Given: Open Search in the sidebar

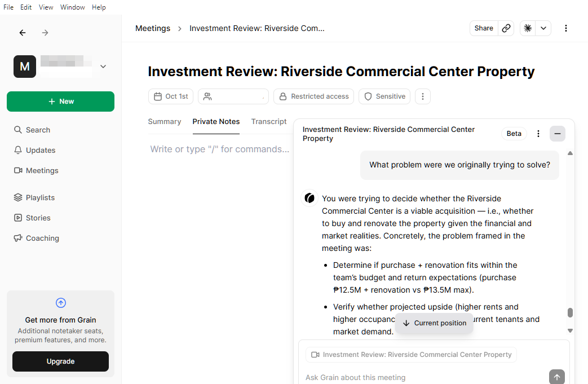Looking at the screenshot, I should point(32,130).
